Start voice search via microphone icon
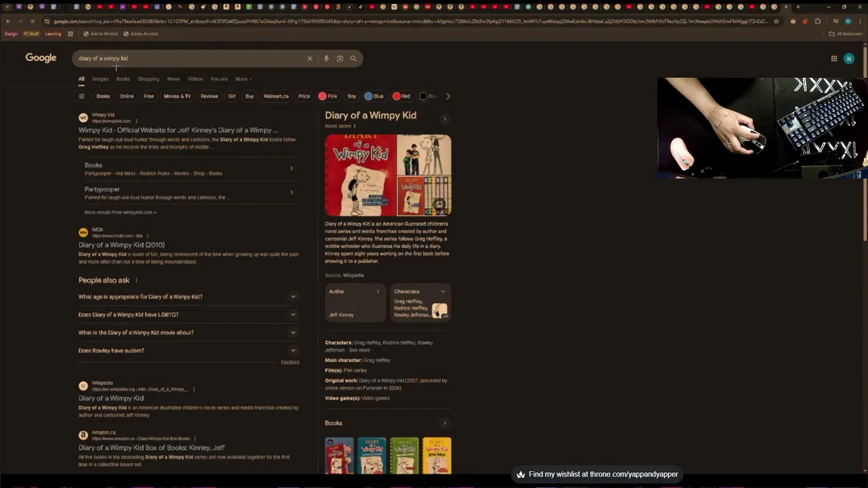The height and width of the screenshot is (488, 868). 326,58
